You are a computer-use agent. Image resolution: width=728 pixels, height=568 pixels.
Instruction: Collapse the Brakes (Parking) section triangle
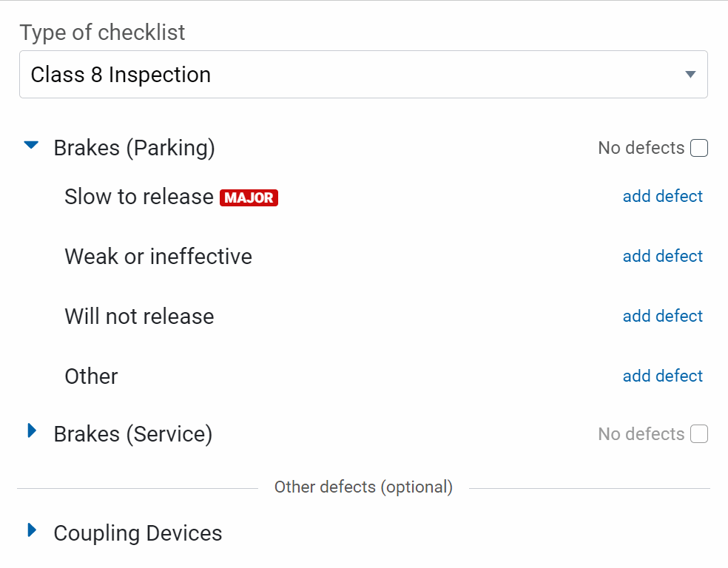coord(31,146)
